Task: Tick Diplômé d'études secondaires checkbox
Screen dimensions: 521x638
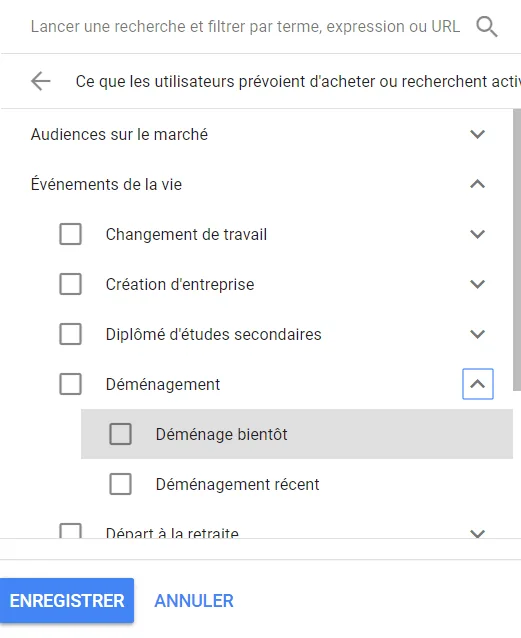Action: (x=70, y=334)
